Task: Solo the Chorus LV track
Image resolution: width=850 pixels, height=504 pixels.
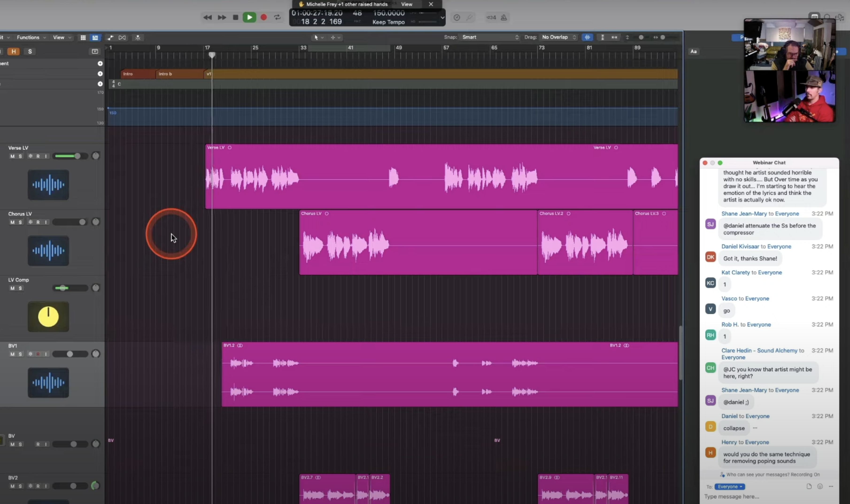Action: [x=20, y=222]
